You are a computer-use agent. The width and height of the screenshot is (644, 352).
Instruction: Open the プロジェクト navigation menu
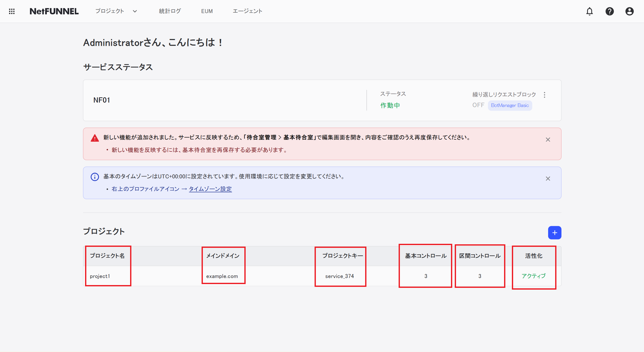tap(110, 11)
